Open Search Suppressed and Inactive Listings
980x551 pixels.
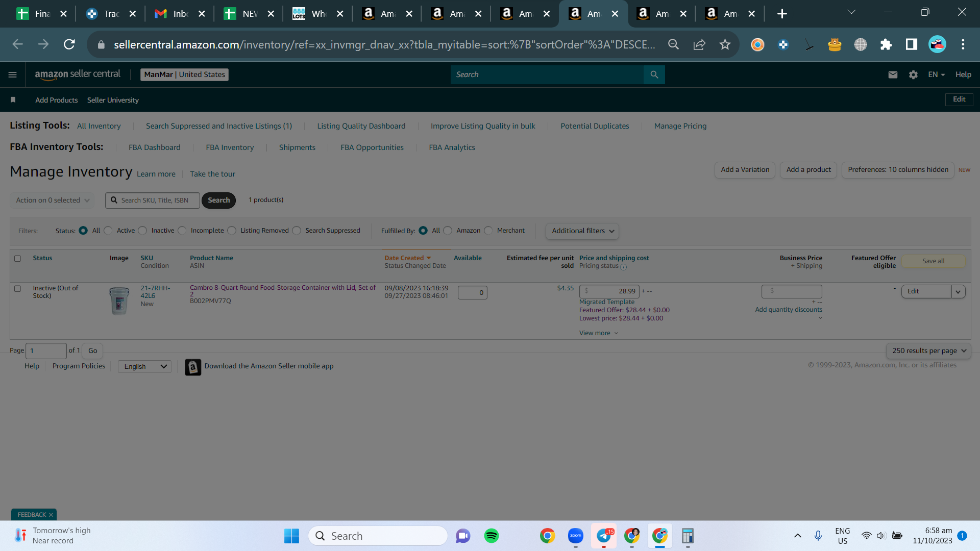point(219,126)
